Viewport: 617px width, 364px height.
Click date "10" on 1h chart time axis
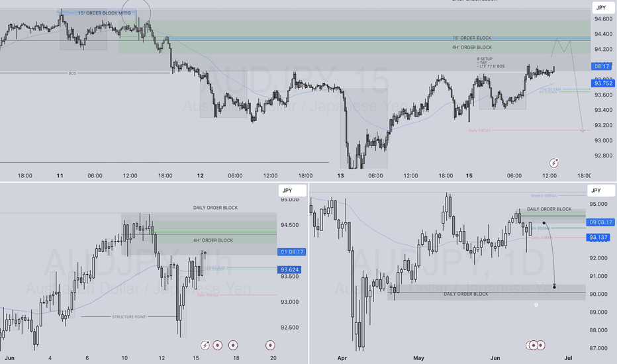tap(124, 357)
